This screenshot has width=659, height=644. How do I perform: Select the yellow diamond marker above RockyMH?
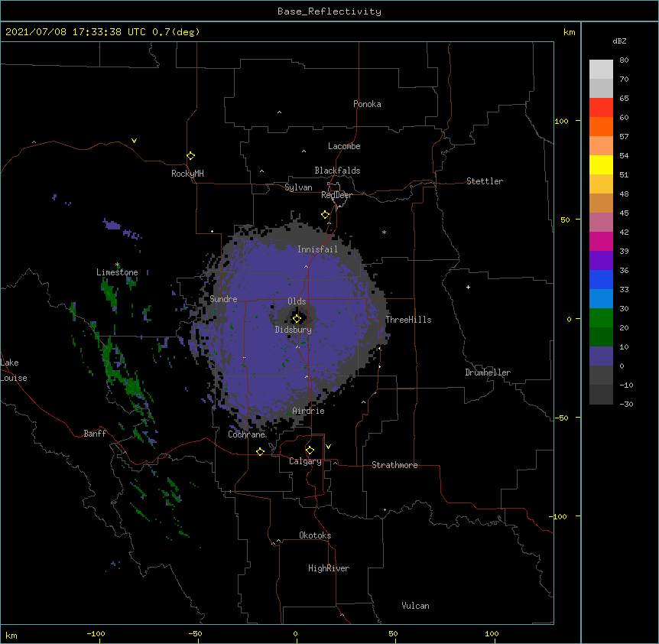(190, 156)
